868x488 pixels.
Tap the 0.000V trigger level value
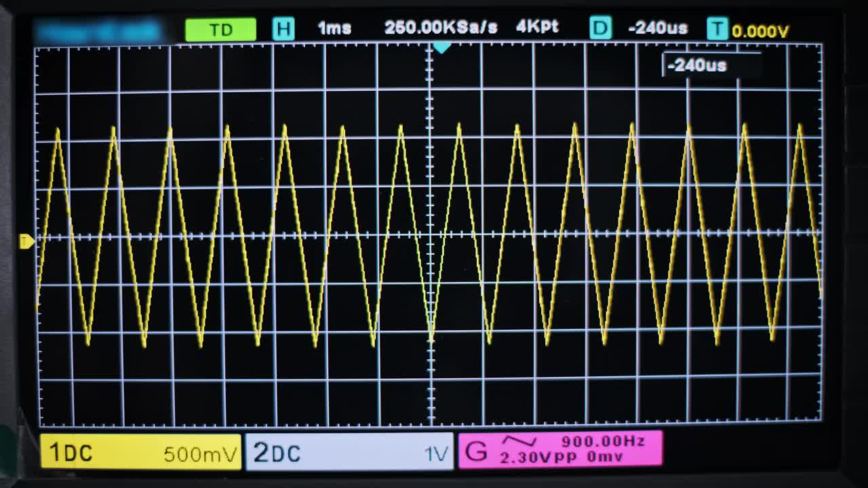[x=760, y=31]
